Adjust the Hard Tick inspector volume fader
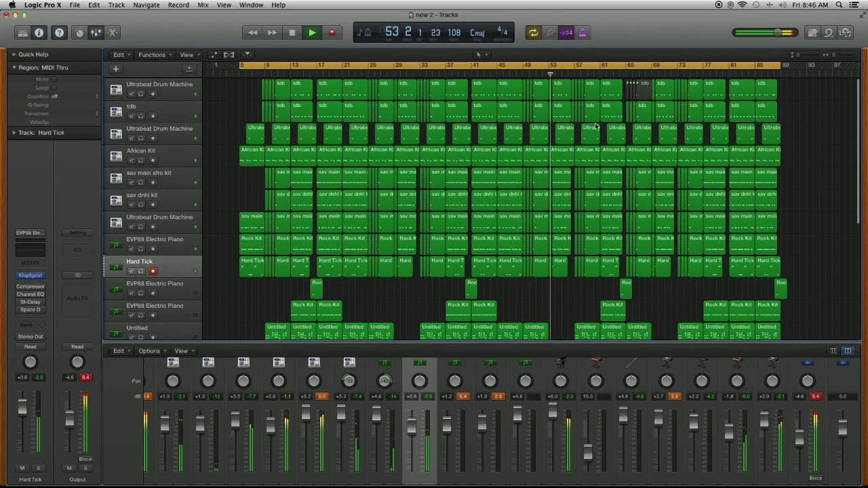868x488 pixels. pyautogui.click(x=22, y=407)
